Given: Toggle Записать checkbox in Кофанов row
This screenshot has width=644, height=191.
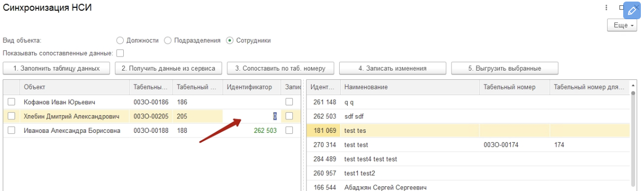Looking at the screenshot, I should point(289,102).
